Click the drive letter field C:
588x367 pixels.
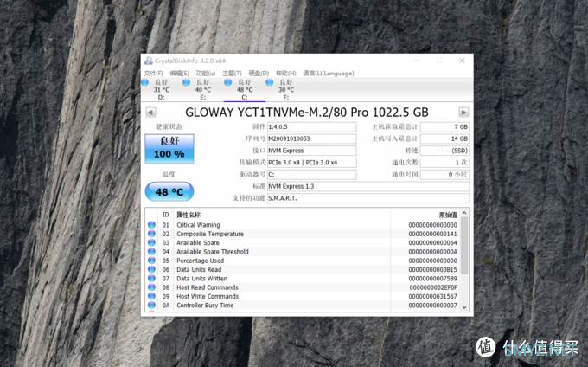pos(311,175)
